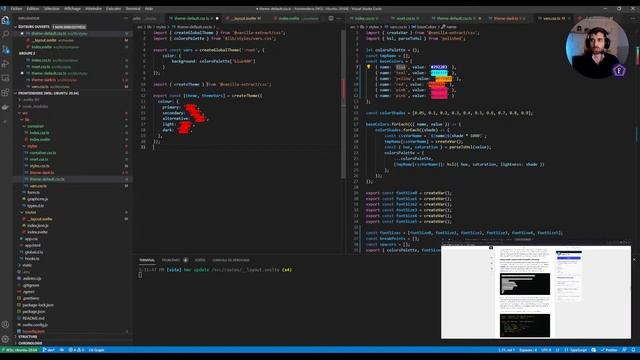Switch to theme-dark.ts tab in right group
Image resolution: width=640 pixels, height=360 pixels.
click(509, 18)
